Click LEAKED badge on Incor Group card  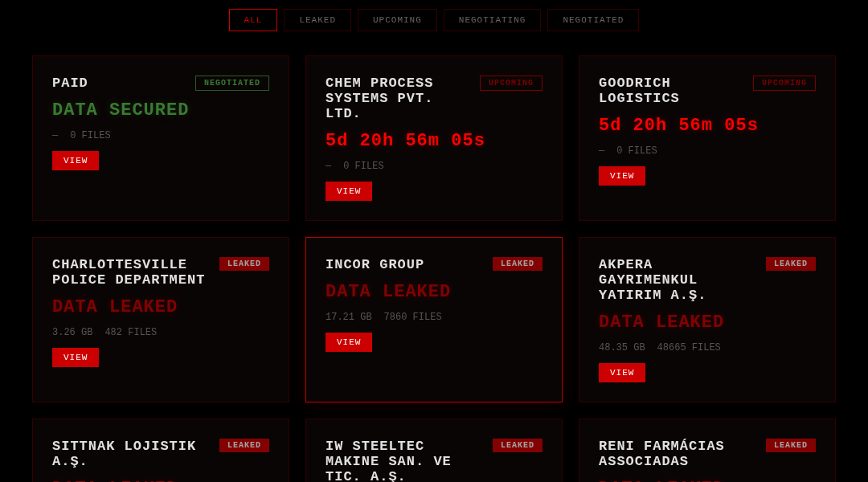click(x=518, y=264)
